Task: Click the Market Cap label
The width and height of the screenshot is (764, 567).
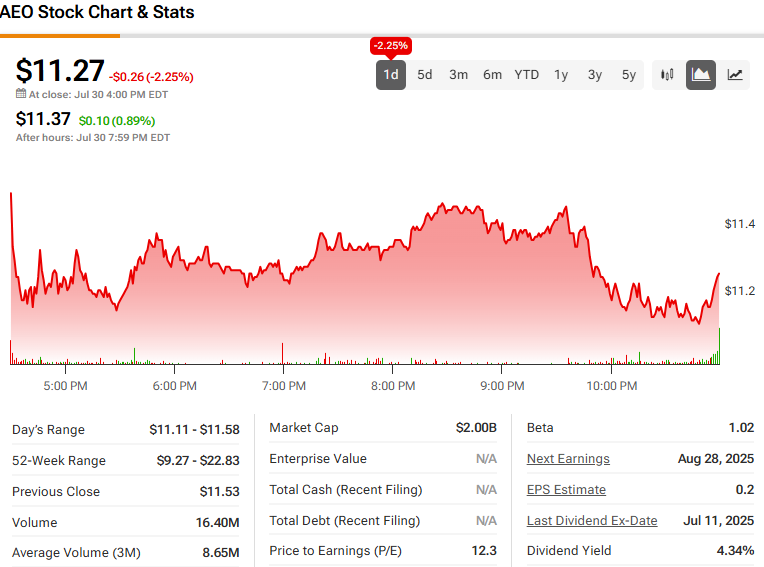Action: point(304,428)
